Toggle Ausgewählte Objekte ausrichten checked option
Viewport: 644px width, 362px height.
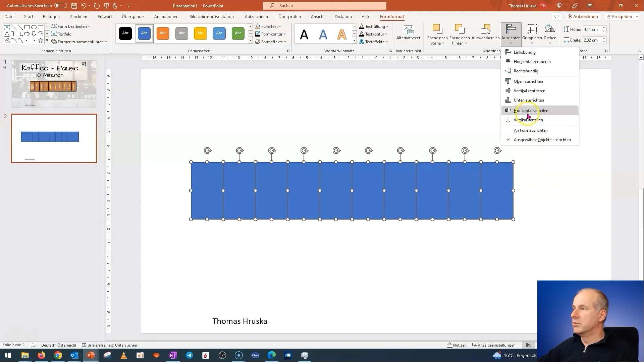click(540, 139)
